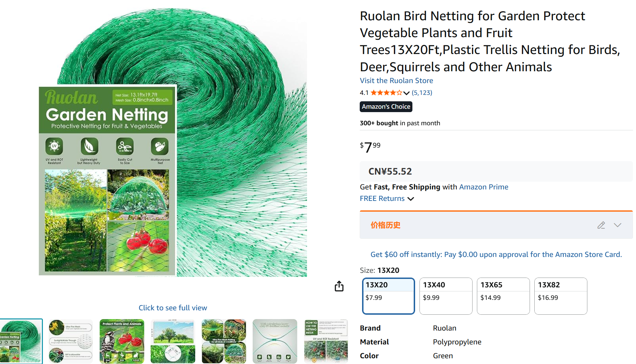This screenshot has height=364, width=636.
Task: Click to see full view of image
Action: click(173, 308)
